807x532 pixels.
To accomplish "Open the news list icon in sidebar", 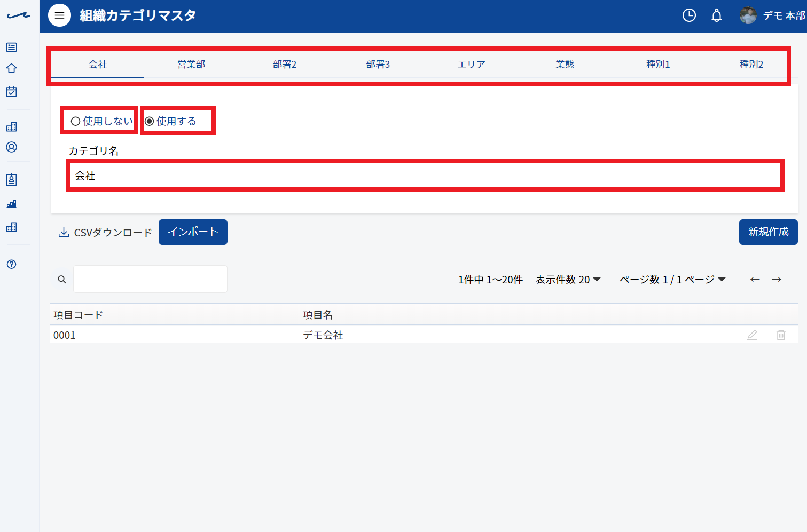I will [x=11, y=47].
